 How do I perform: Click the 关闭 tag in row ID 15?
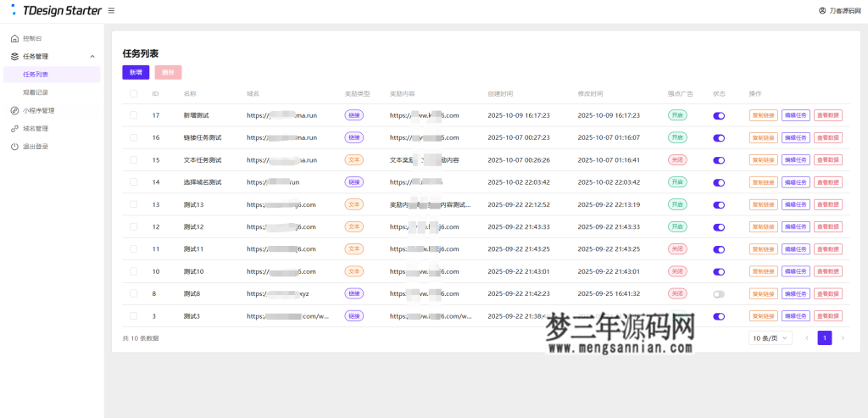tap(677, 160)
